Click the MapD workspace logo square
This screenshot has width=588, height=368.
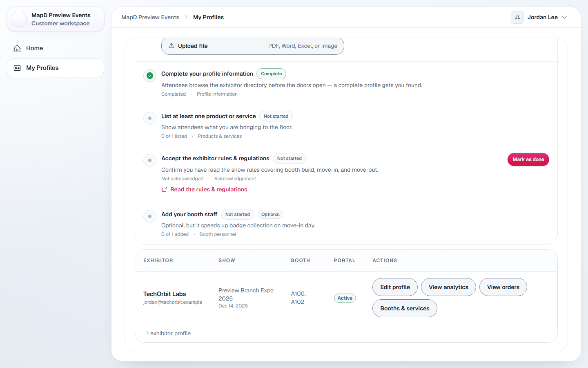[x=19, y=19]
